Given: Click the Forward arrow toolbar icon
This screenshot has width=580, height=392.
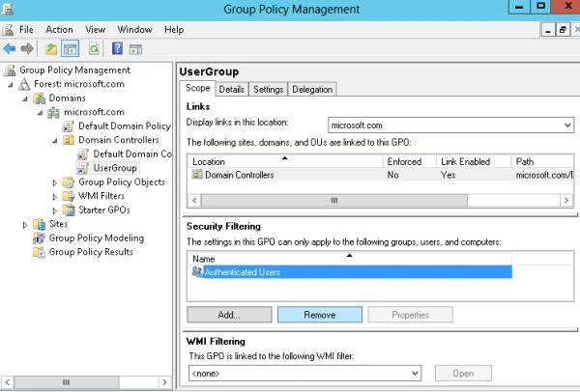Looking at the screenshot, I should [27, 48].
